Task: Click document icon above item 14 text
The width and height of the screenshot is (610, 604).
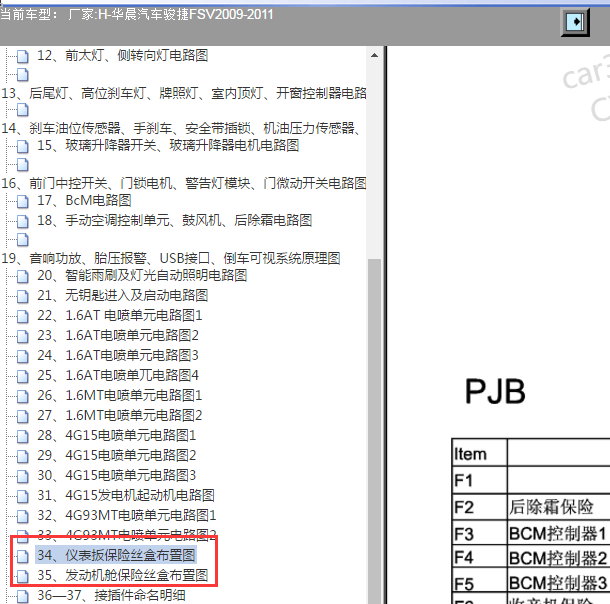Action: pyautogui.click(x=23, y=110)
